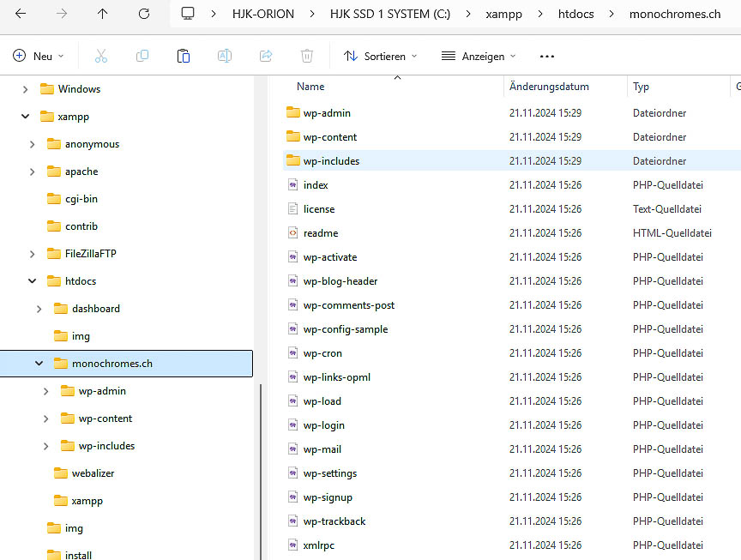Viewport: 741px width, 560px height.
Task: Click the Kopieren (copy) icon
Action: [x=142, y=56]
